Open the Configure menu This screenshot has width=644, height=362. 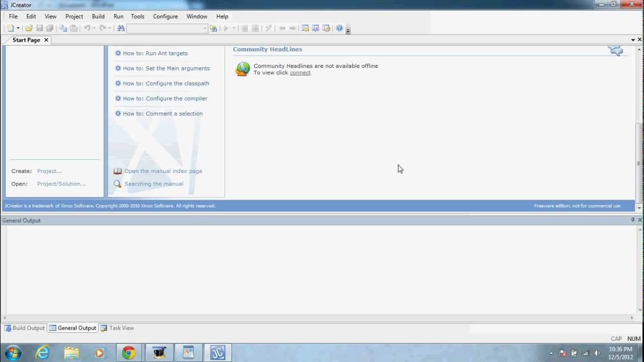(x=166, y=17)
